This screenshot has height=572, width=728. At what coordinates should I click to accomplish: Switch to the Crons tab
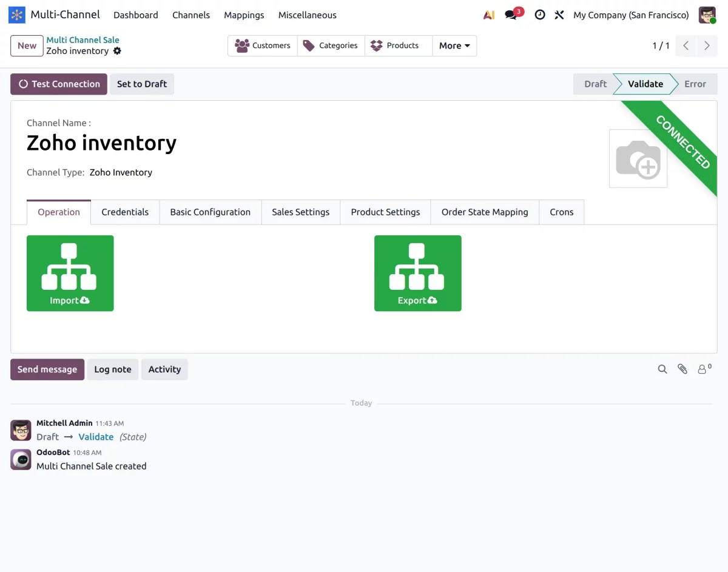click(562, 212)
